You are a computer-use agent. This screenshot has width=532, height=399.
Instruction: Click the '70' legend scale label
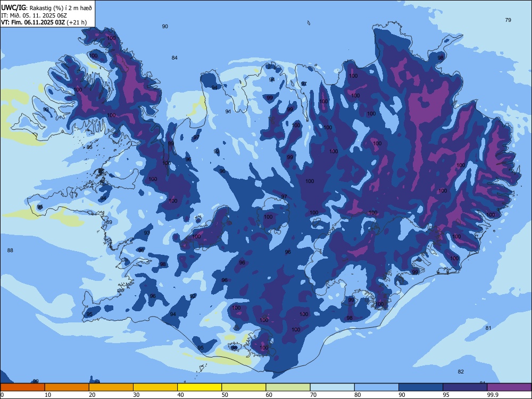click(x=313, y=395)
